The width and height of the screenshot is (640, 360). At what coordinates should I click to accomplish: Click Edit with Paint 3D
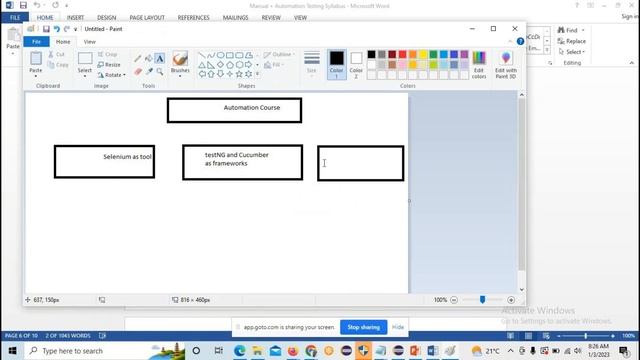coord(506,65)
